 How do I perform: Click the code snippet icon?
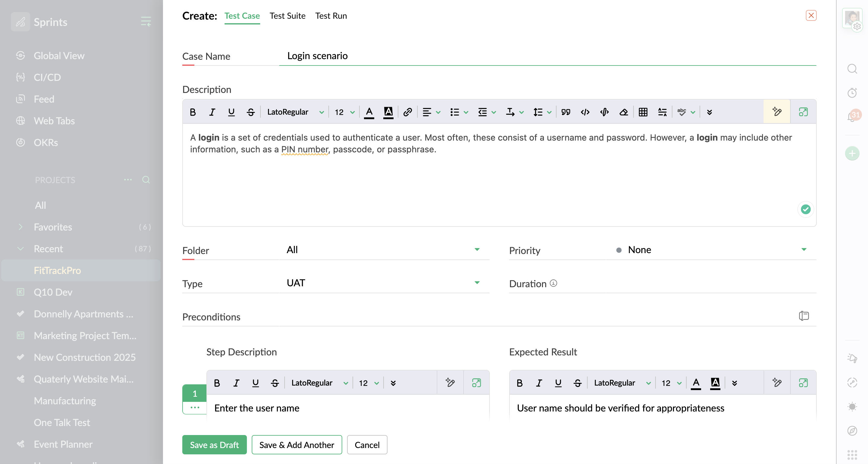coord(585,112)
